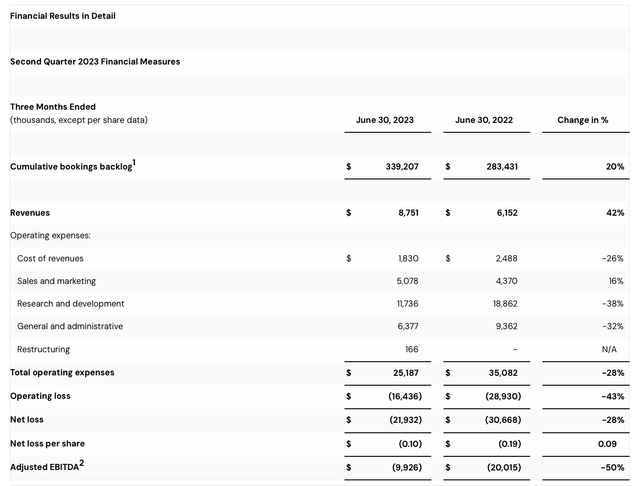The image size is (640, 486).
Task: Click the -26% change cell
Action: [x=613, y=258]
